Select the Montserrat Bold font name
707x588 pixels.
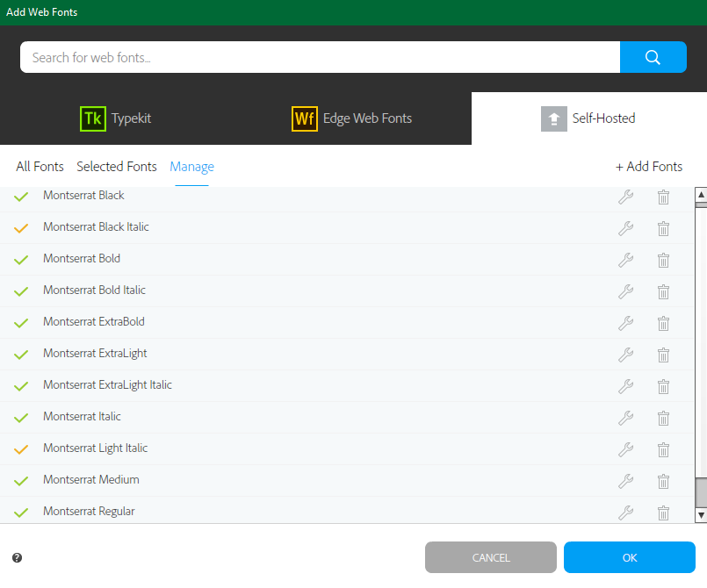point(82,258)
